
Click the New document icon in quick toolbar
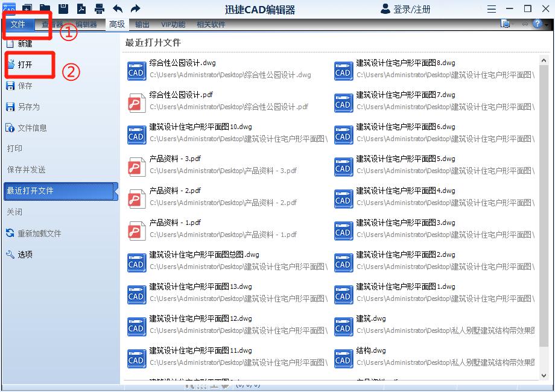click(x=27, y=8)
